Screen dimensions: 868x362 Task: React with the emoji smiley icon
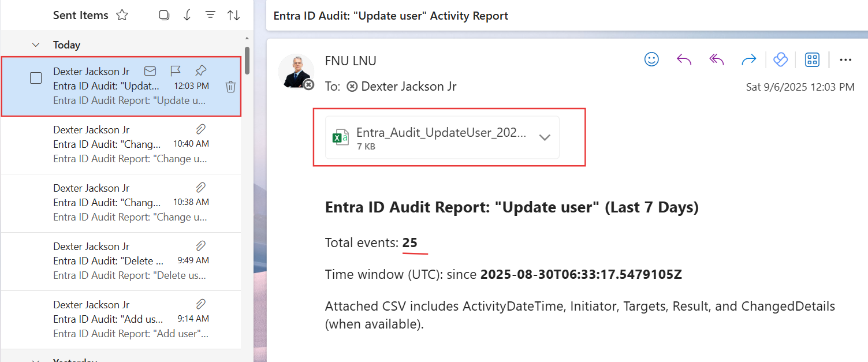click(651, 59)
